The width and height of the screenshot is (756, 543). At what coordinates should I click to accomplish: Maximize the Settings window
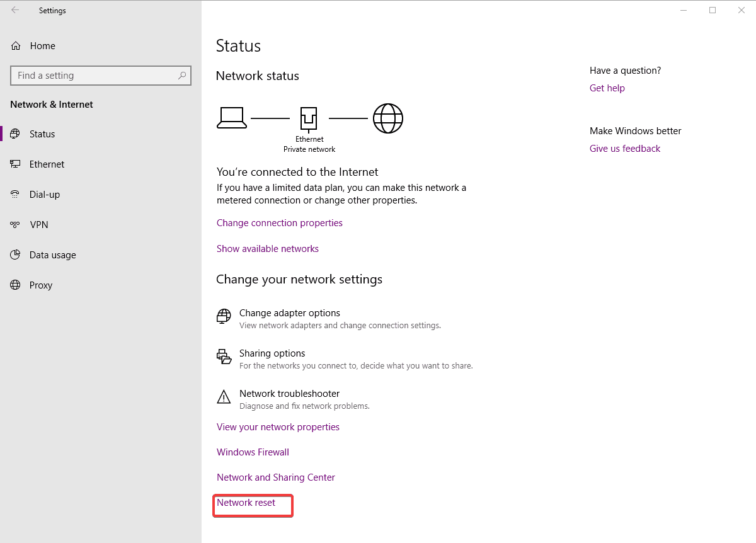[713, 10]
